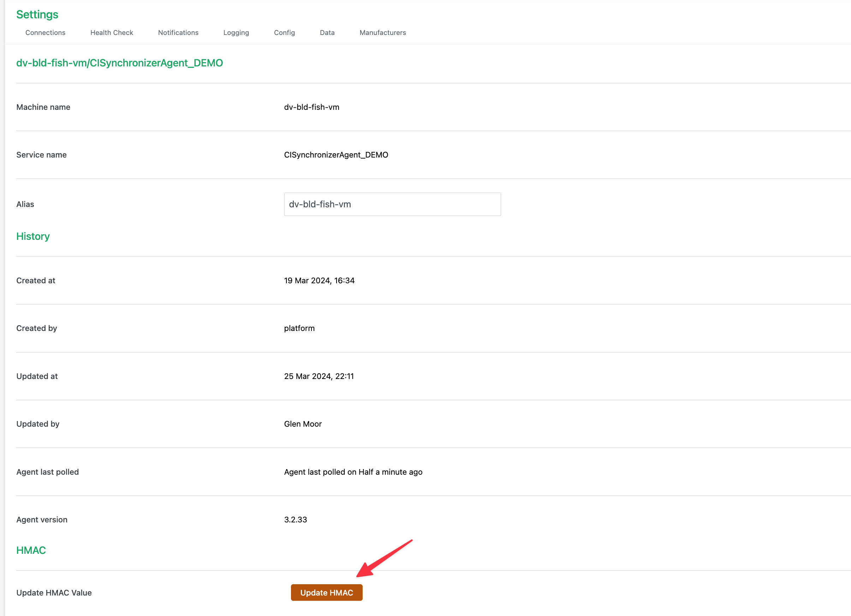Open the Notifications tab

click(178, 32)
